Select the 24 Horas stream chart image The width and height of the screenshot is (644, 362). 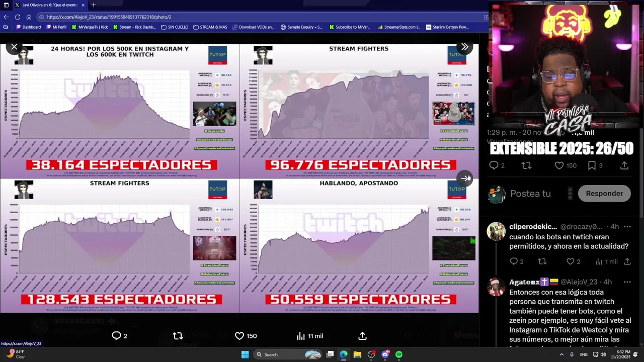pyautogui.click(x=120, y=111)
